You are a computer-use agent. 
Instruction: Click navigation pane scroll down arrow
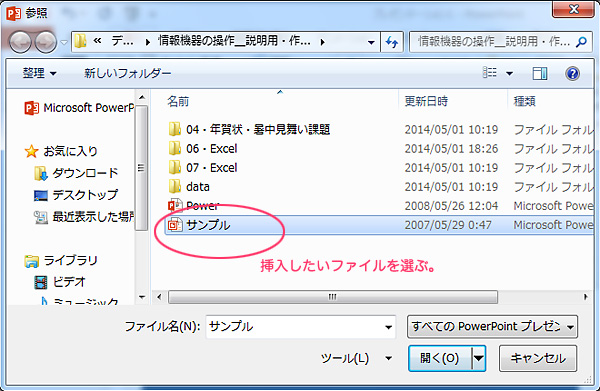click(x=142, y=297)
